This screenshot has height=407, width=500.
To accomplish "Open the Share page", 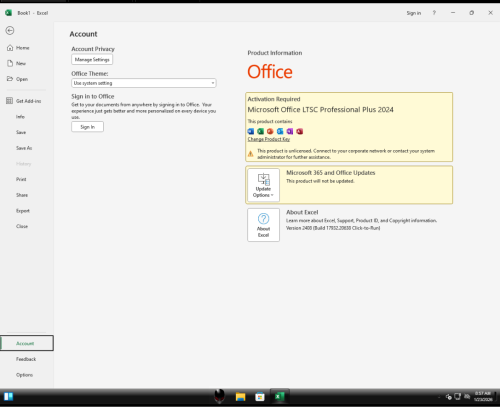I will [22, 195].
